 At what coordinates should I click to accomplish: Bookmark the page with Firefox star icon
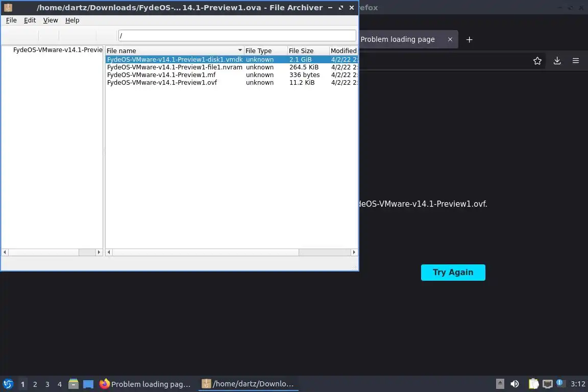pos(537,61)
